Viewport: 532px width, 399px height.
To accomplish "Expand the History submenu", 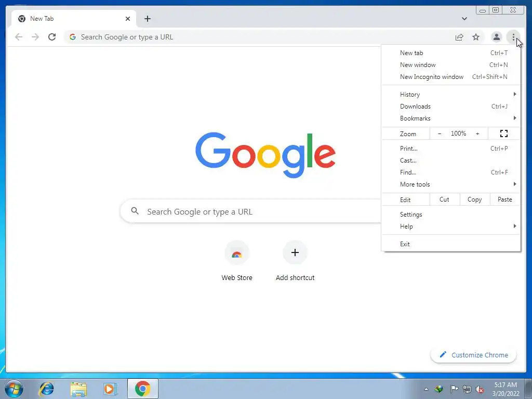I will click(451, 95).
